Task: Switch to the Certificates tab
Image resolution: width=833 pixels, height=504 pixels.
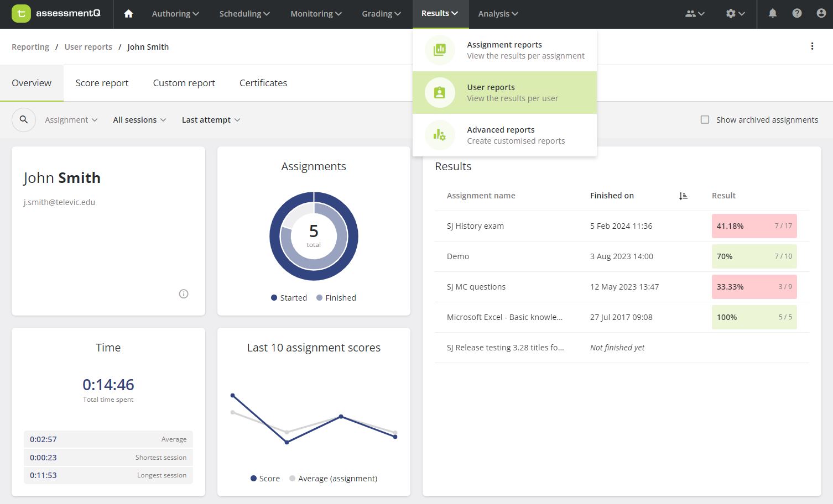Action: pos(263,82)
